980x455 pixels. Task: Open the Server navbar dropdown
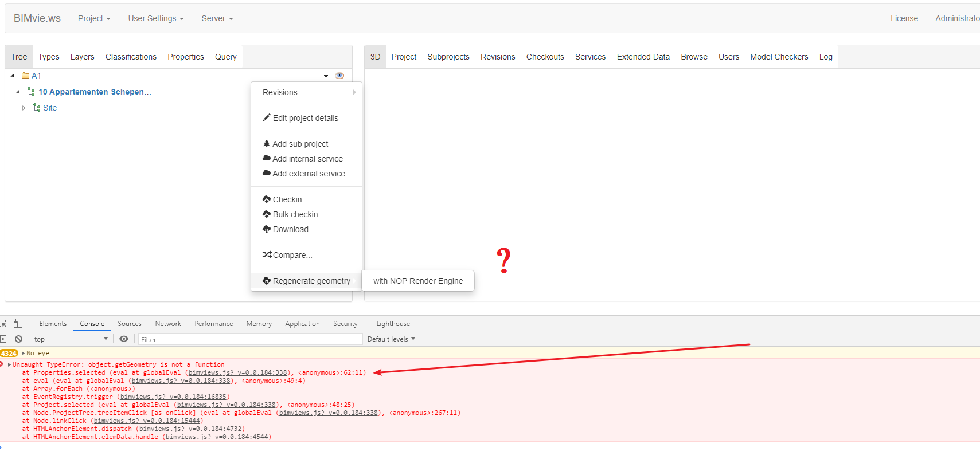(x=217, y=18)
